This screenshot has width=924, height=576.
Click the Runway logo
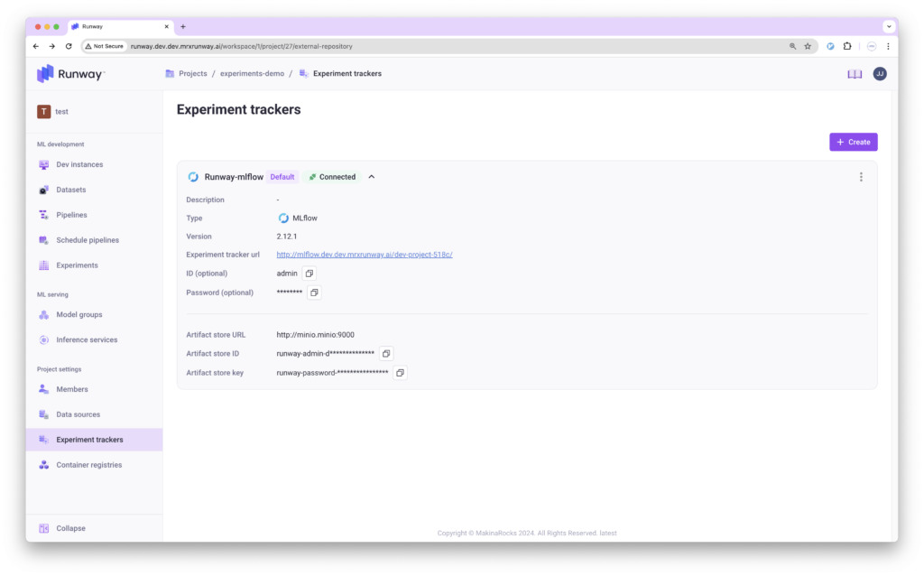(70, 74)
